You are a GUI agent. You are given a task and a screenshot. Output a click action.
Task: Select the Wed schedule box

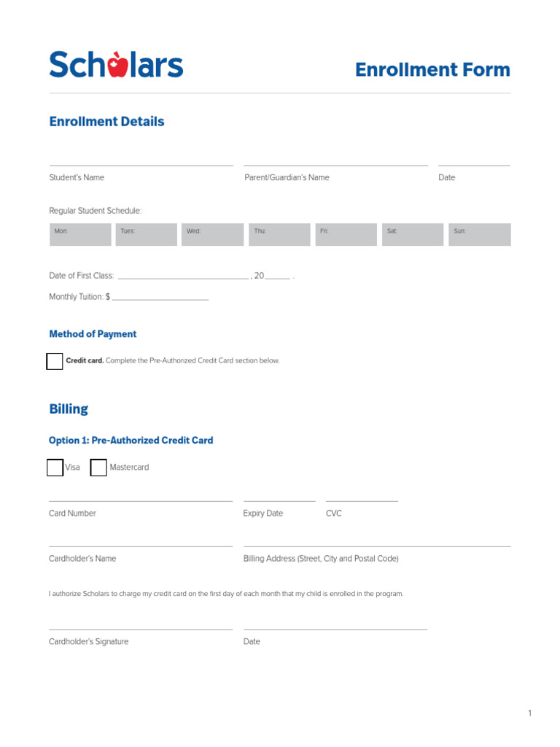tap(212, 234)
